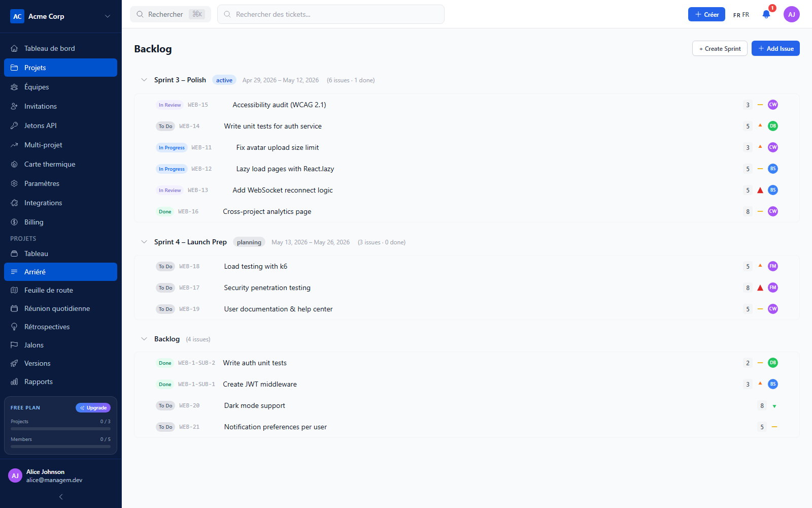Open Rapports in the sidebar

60,382
